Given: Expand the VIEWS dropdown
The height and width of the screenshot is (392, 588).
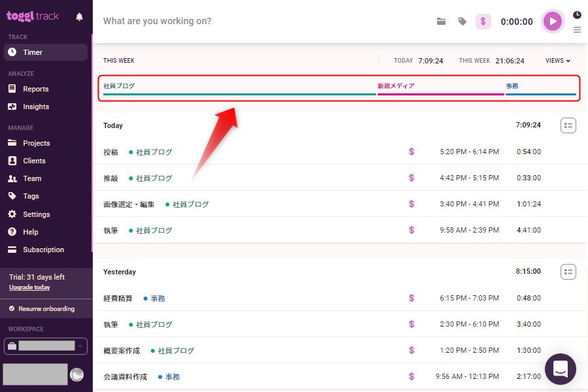Looking at the screenshot, I should [x=558, y=60].
